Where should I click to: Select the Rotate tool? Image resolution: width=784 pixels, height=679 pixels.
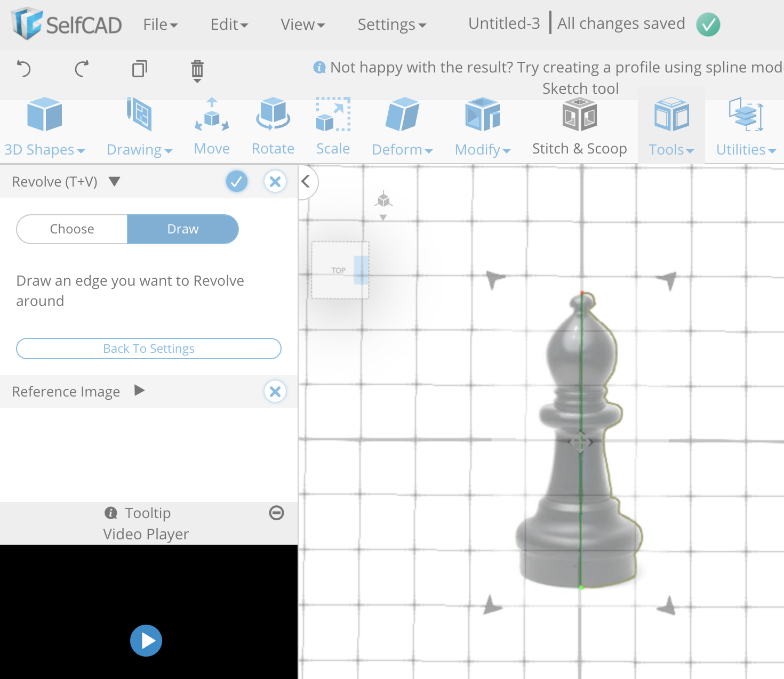coord(273,127)
